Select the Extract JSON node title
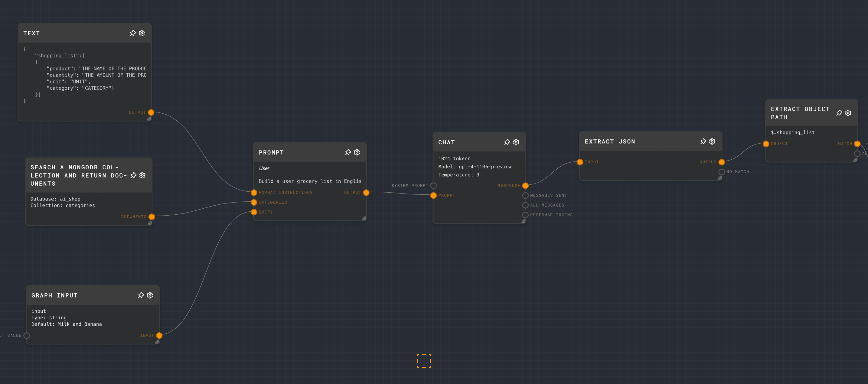The width and height of the screenshot is (868, 384). 609,142
